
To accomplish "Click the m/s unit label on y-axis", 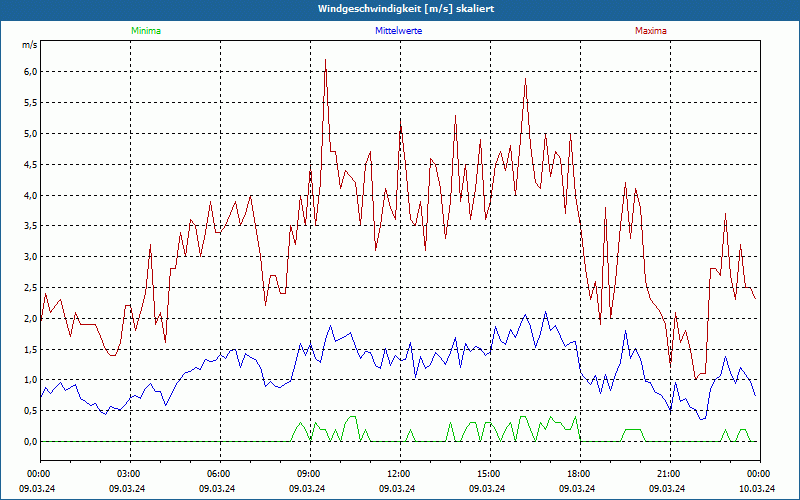I will point(29,45).
